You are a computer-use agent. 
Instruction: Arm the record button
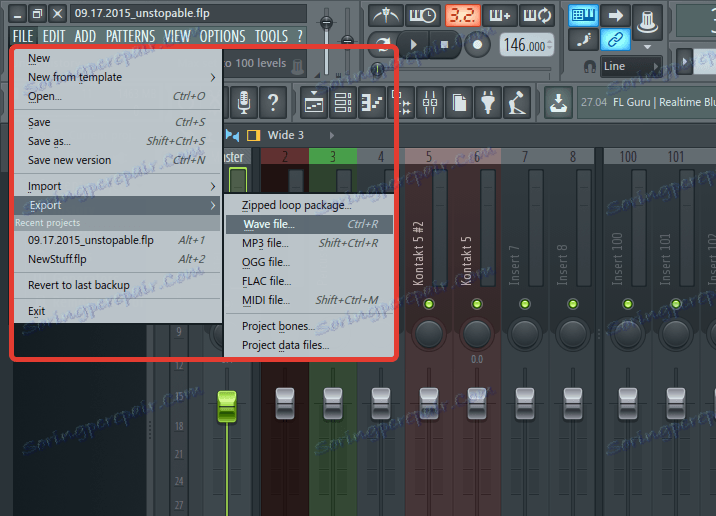(x=477, y=45)
